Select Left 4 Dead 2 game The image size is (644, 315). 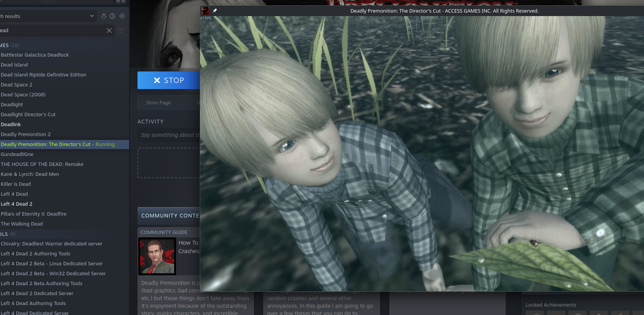[16, 204]
